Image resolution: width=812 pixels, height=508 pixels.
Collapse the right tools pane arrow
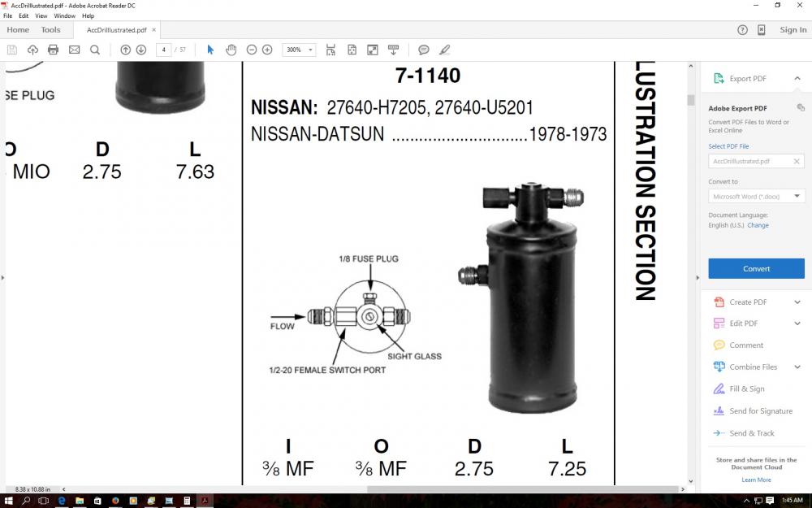click(x=698, y=277)
